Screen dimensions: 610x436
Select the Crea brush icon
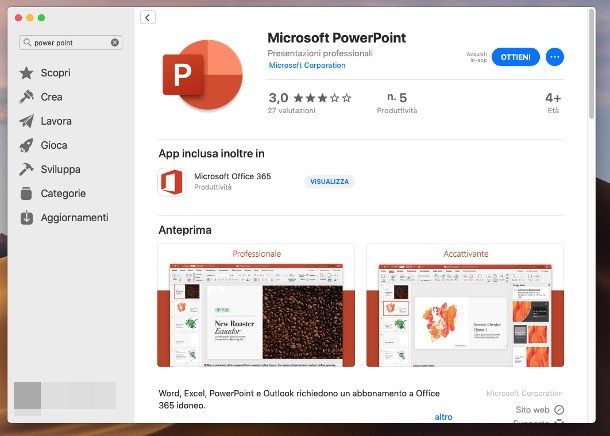point(26,97)
